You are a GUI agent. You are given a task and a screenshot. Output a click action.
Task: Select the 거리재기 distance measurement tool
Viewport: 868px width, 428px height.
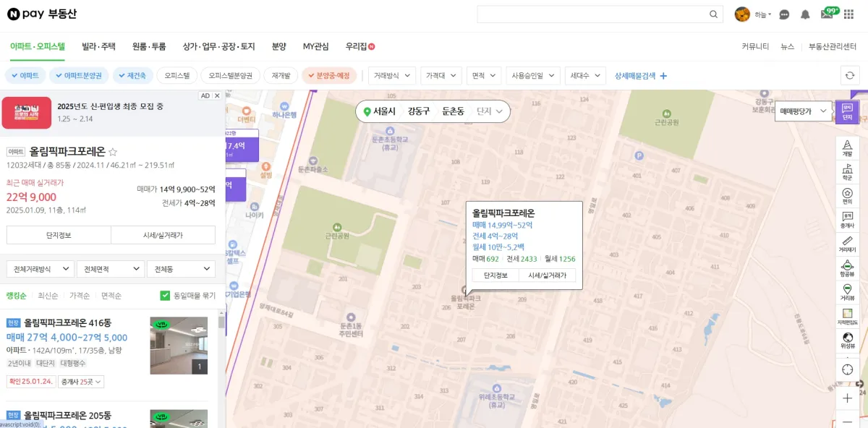point(846,246)
